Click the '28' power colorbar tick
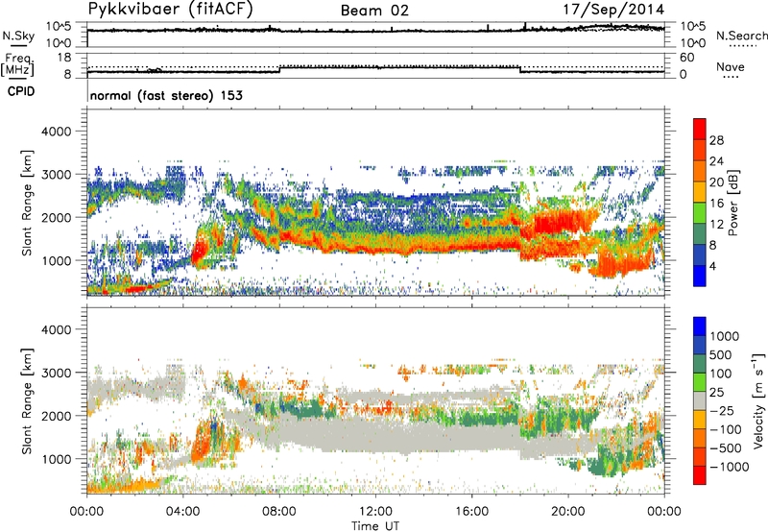768x532 pixels. pyautogui.click(x=716, y=140)
